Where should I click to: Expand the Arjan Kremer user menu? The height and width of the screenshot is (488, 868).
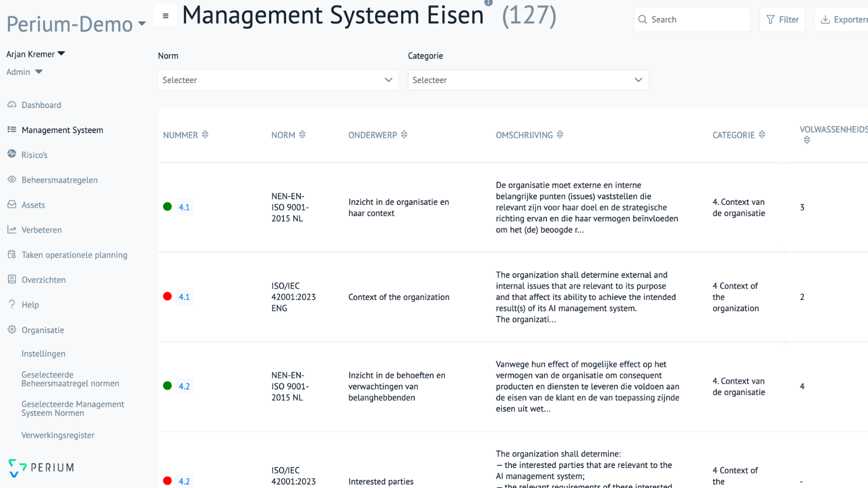pyautogui.click(x=36, y=54)
